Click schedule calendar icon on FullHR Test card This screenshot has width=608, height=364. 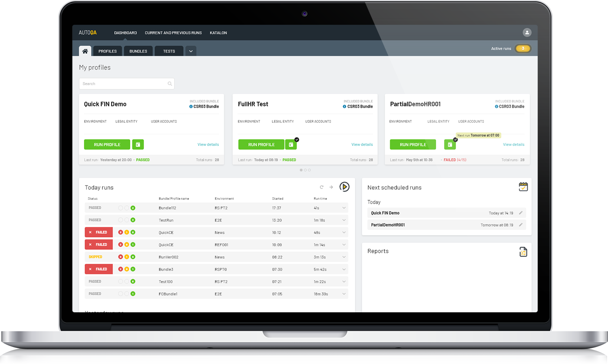291,145
